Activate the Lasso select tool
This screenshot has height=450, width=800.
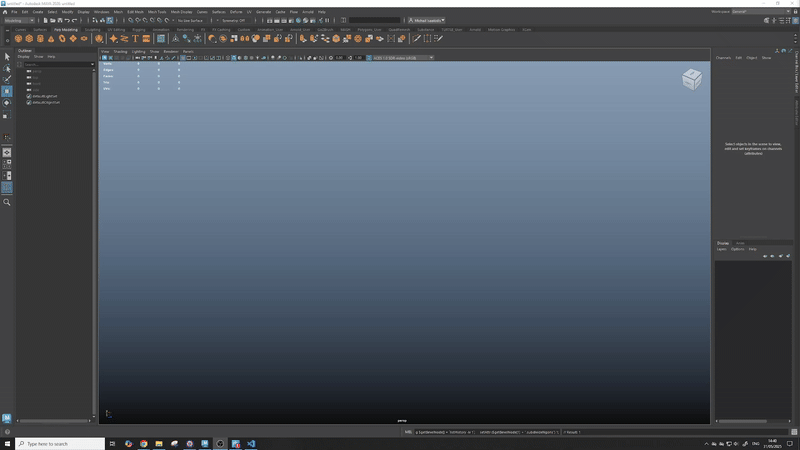tap(6, 68)
